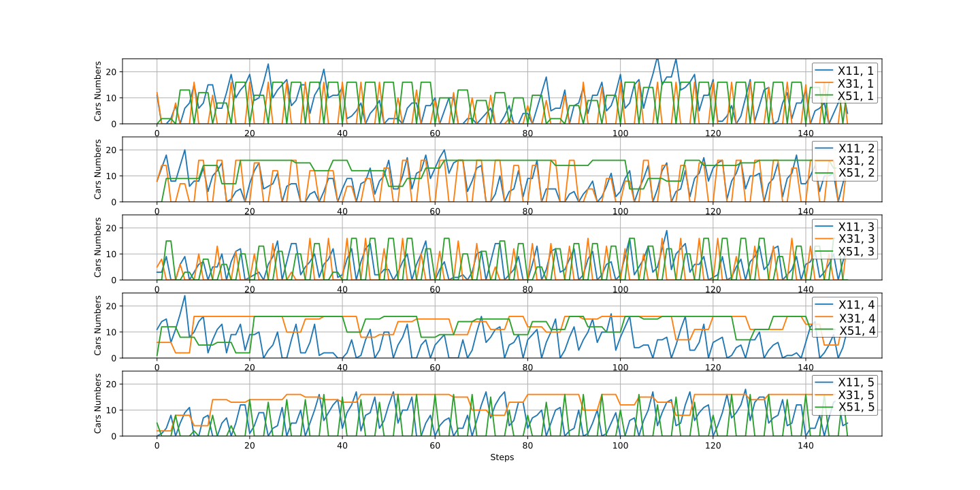The width and height of the screenshot is (980, 490).
Task: Click "Cars Numbers" label of the X11, 4 subplot
Action: [x=99, y=325]
